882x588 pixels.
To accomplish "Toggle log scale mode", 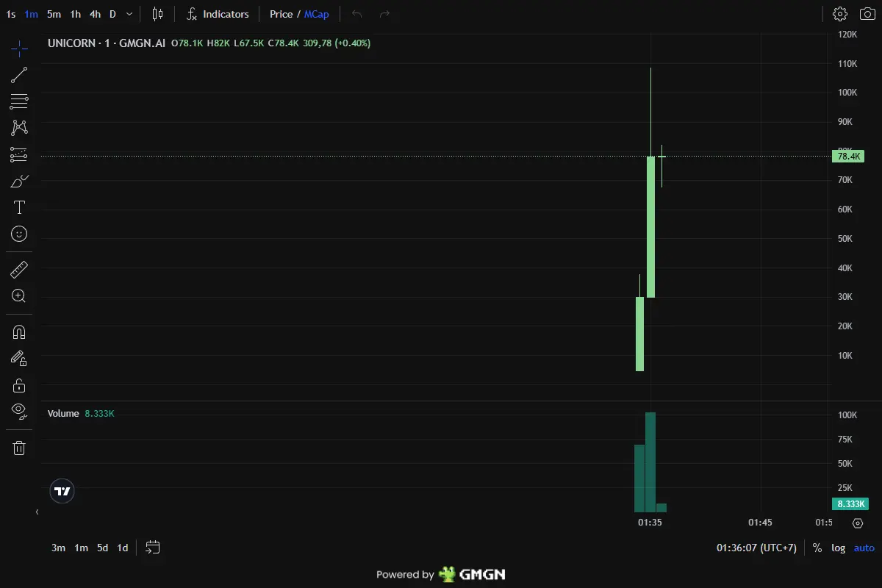I will pyautogui.click(x=839, y=548).
